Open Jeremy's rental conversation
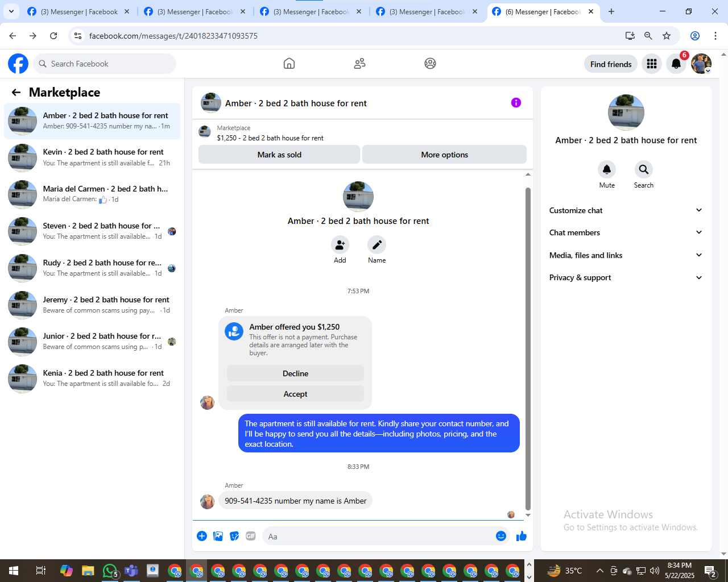This screenshot has width=728, height=582. pyautogui.click(x=92, y=305)
